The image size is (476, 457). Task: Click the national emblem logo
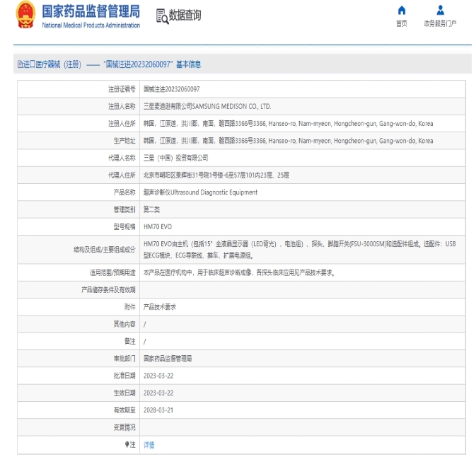coord(25,15)
